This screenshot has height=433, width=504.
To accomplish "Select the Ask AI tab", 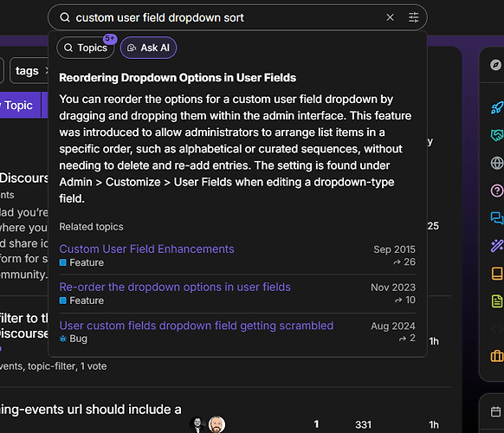I will point(148,48).
